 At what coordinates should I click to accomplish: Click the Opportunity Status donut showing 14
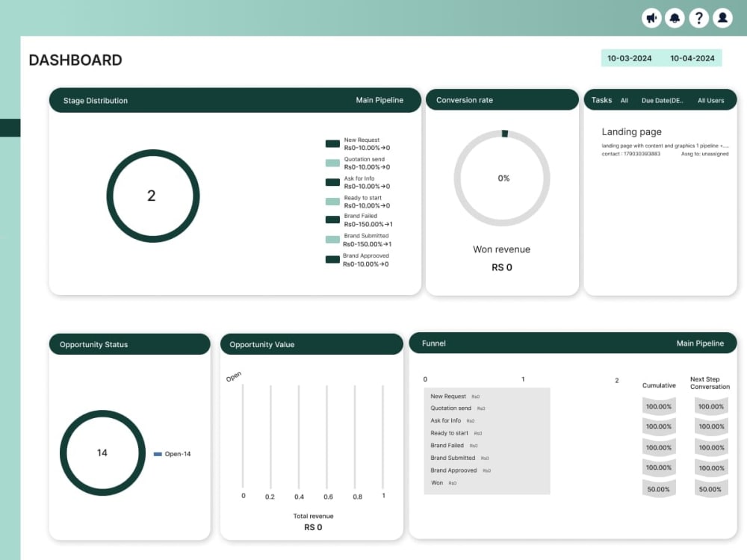click(102, 452)
